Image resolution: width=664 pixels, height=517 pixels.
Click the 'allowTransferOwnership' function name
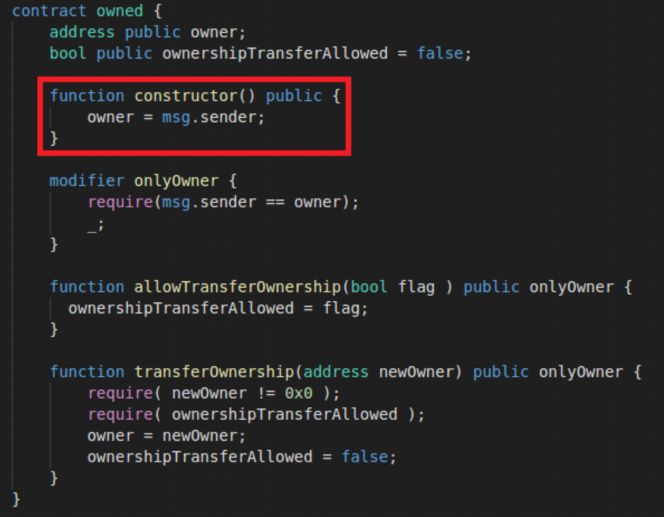coord(237,288)
